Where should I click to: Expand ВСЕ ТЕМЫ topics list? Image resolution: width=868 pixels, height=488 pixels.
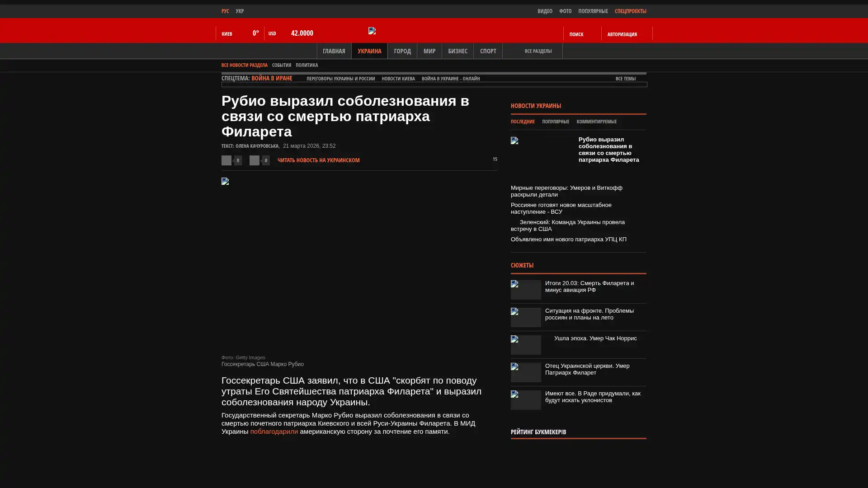coord(625,79)
